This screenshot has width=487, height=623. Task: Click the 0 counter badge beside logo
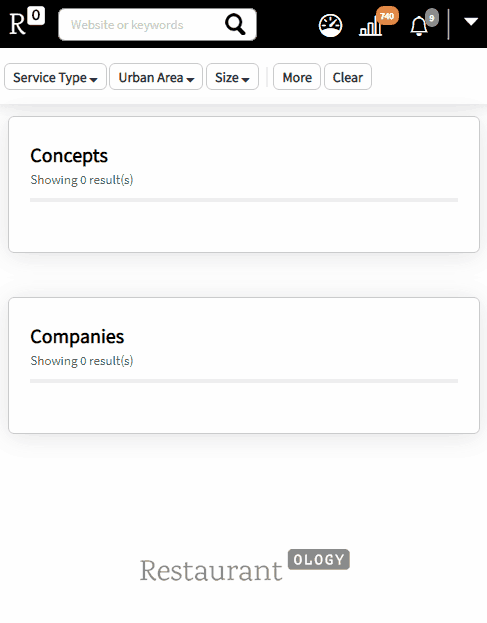pyautogui.click(x=36, y=16)
